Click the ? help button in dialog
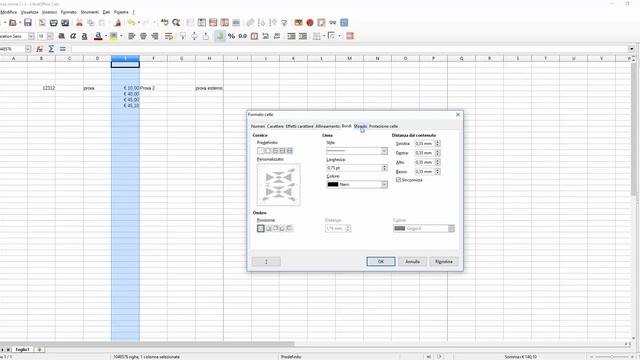Viewport: 640px width, 360px height. pos(266,262)
